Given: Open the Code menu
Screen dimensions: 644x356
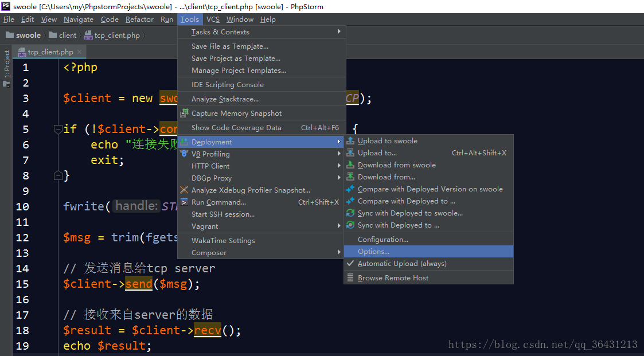Looking at the screenshot, I should click(110, 19).
